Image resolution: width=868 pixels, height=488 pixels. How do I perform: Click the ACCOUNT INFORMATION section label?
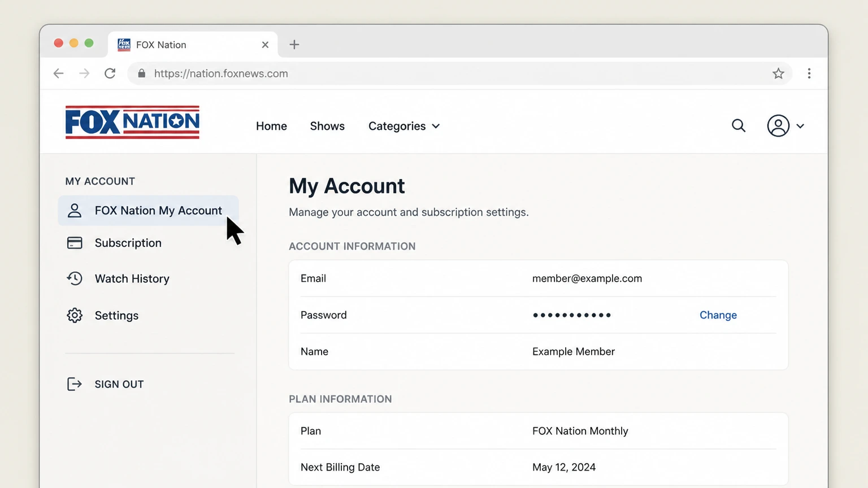pos(352,246)
